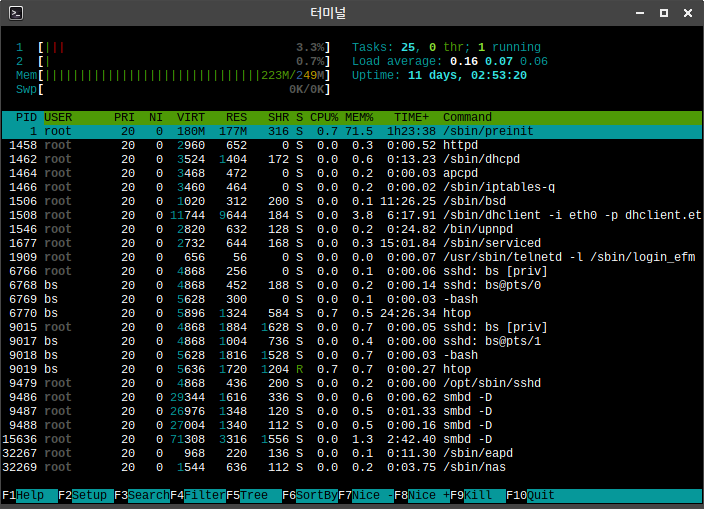This screenshot has height=509, width=704.
Task: Click F3 Search in function bar
Action: tap(142, 495)
